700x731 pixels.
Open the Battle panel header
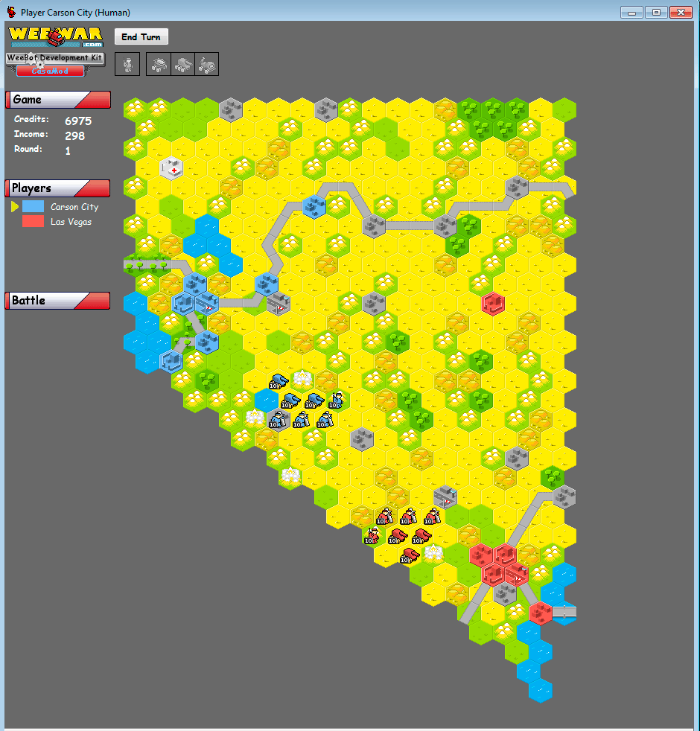point(58,301)
